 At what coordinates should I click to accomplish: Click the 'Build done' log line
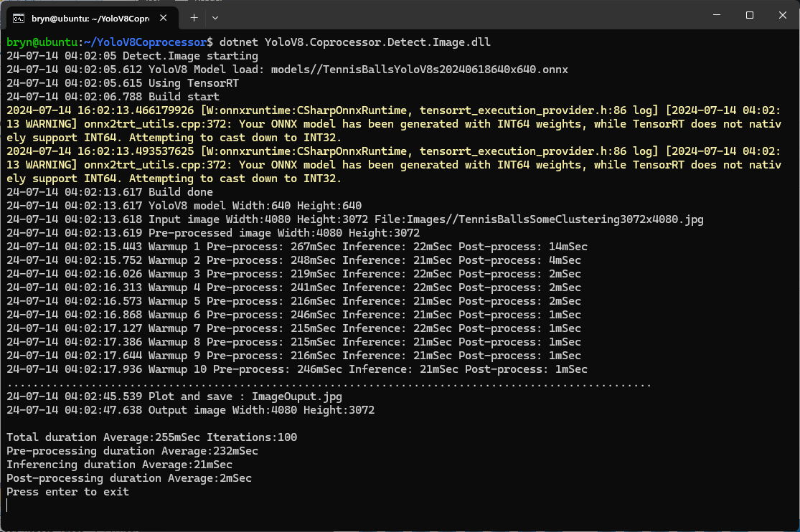[110, 192]
